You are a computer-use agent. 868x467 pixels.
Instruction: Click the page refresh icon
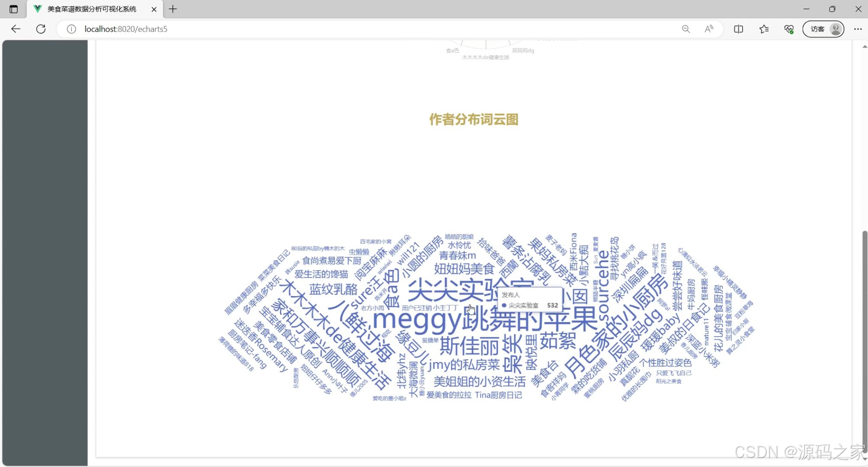click(x=41, y=29)
